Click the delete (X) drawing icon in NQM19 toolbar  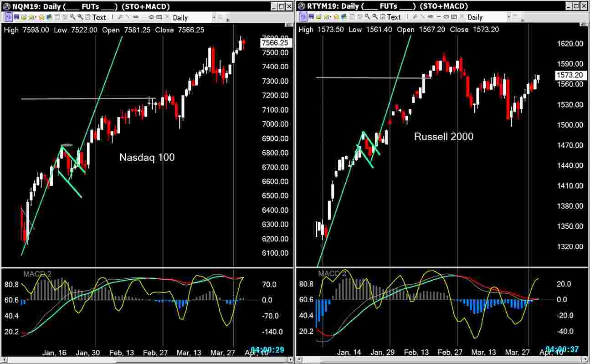tap(166, 17)
